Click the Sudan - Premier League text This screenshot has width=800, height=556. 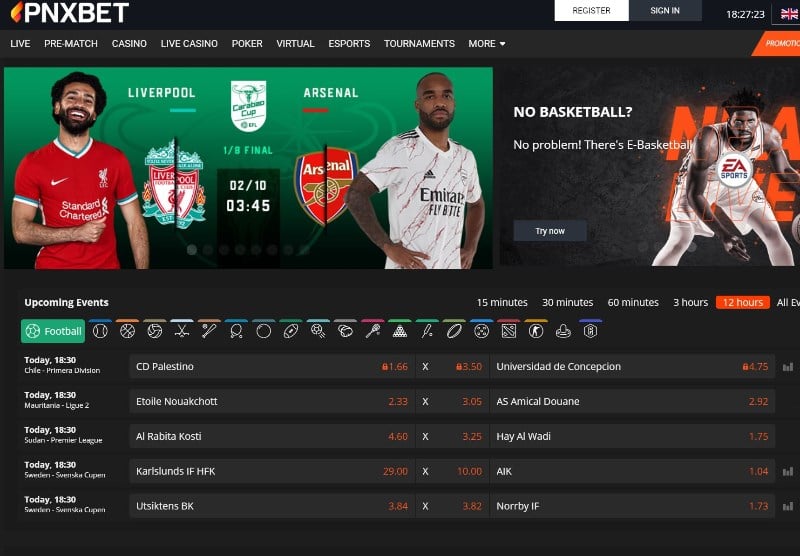point(63,440)
